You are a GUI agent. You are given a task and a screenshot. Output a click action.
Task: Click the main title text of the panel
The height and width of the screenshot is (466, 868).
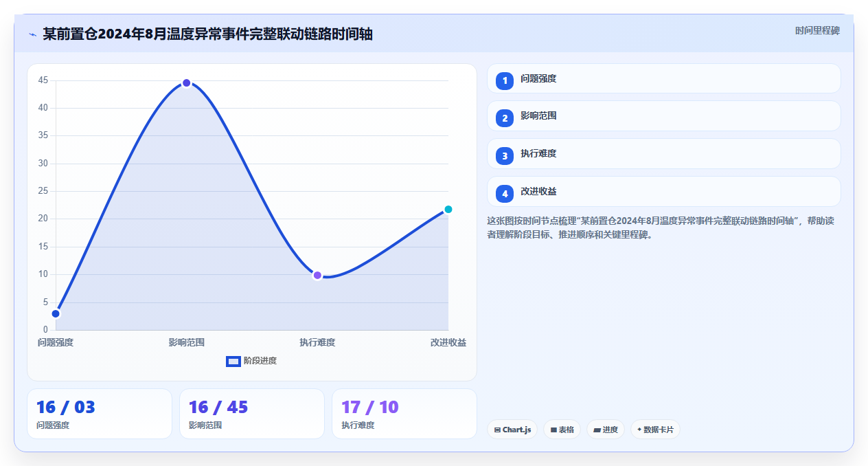pos(207,34)
